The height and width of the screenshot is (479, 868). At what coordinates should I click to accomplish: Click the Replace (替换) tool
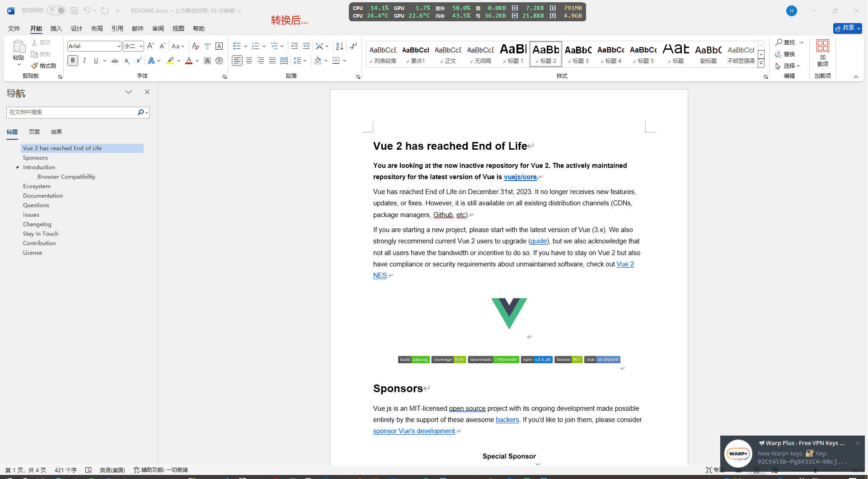tap(785, 54)
